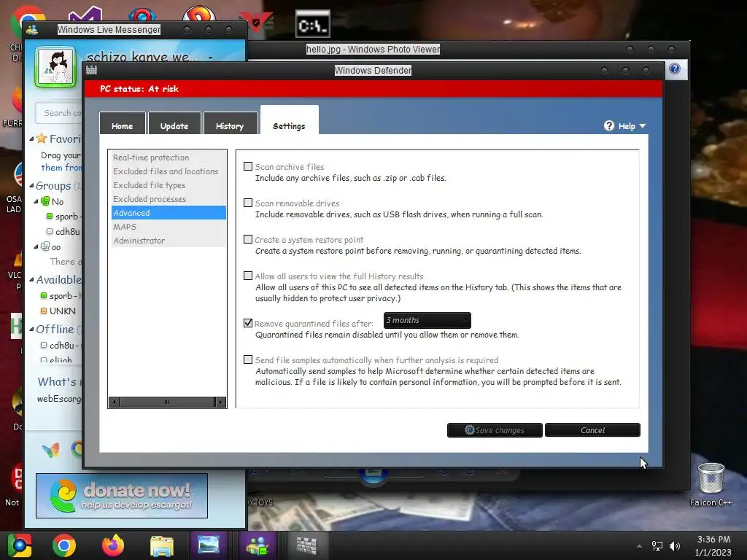Viewport: 747px width, 560px height.
Task: Collapse the Available section in Messenger
Action: tap(31, 279)
